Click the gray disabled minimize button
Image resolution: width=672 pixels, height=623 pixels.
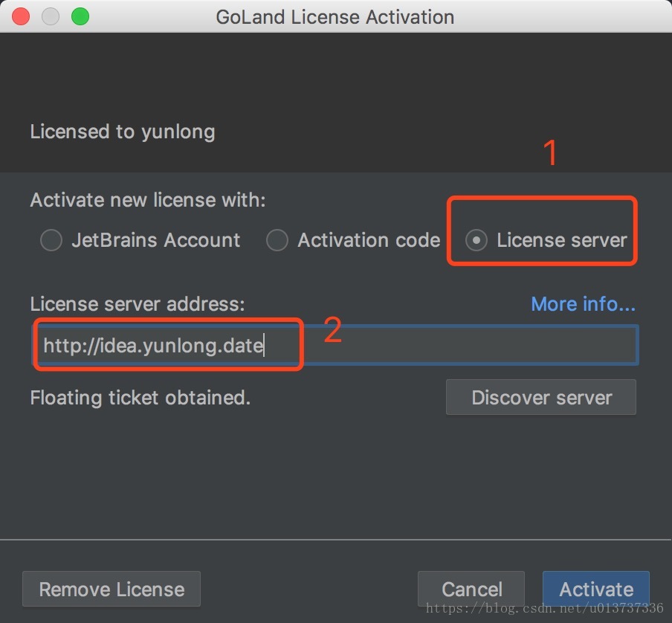[51, 16]
